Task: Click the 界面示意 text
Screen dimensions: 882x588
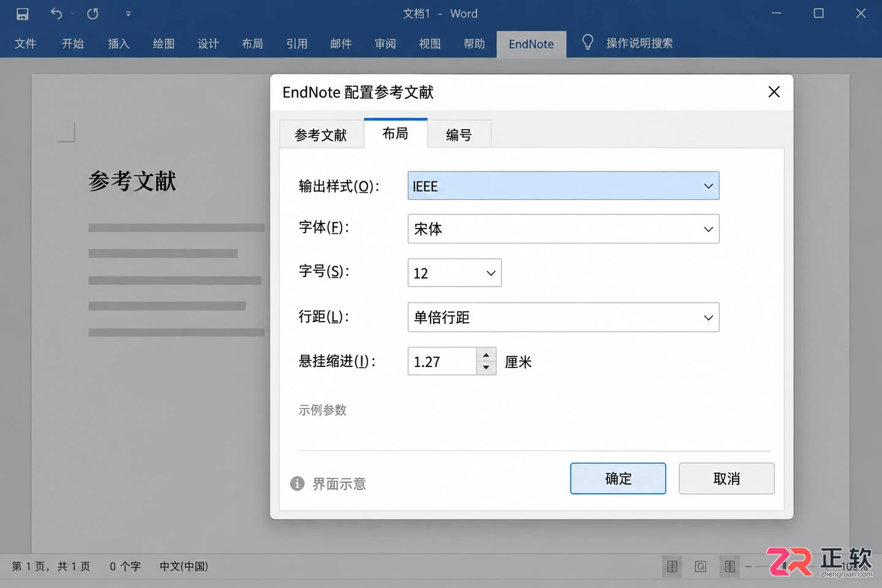Action: (339, 484)
